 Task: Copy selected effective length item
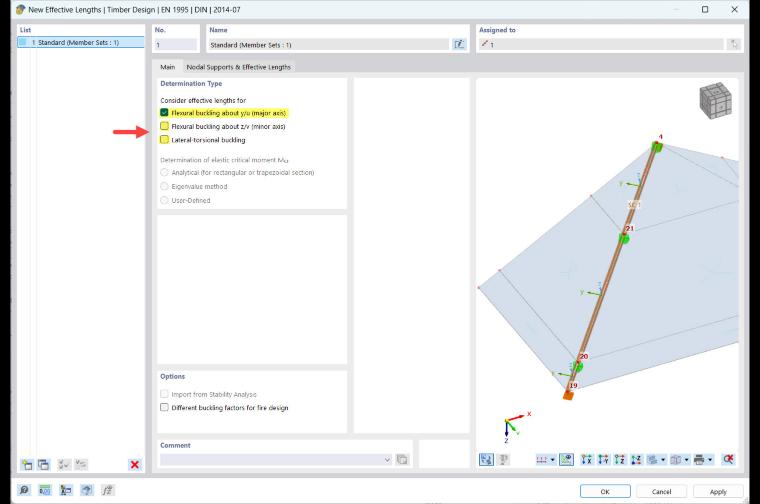pos(44,465)
